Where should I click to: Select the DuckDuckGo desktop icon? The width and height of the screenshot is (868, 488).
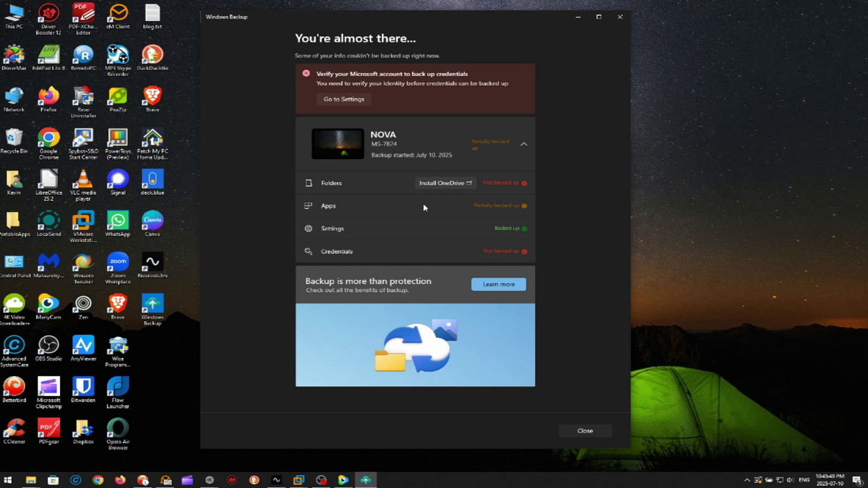point(153,58)
